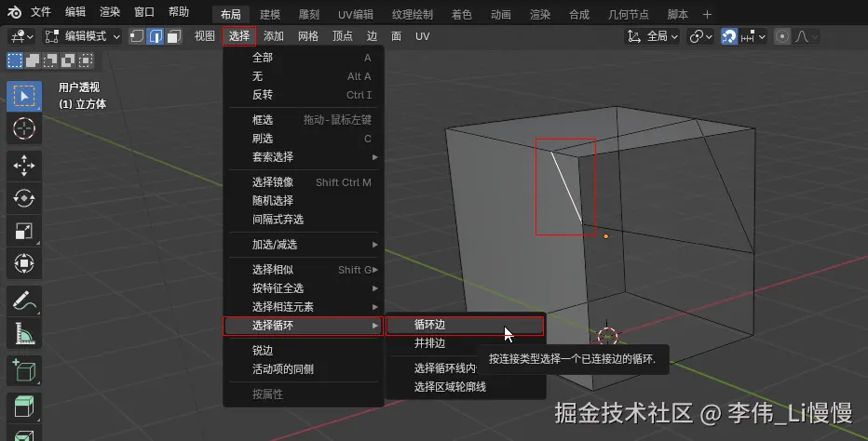Open the 顶点 viewport menu
This screenshot has width=868, height=441.
[342, 36]
